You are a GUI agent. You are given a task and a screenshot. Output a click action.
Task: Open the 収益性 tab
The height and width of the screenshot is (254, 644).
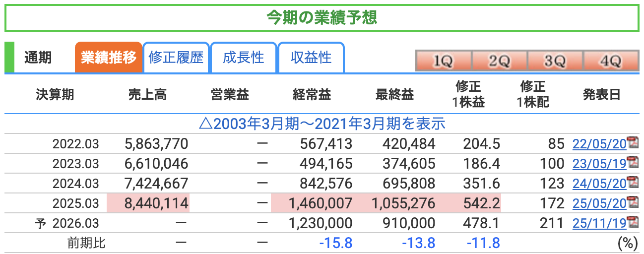click(311, 58)
